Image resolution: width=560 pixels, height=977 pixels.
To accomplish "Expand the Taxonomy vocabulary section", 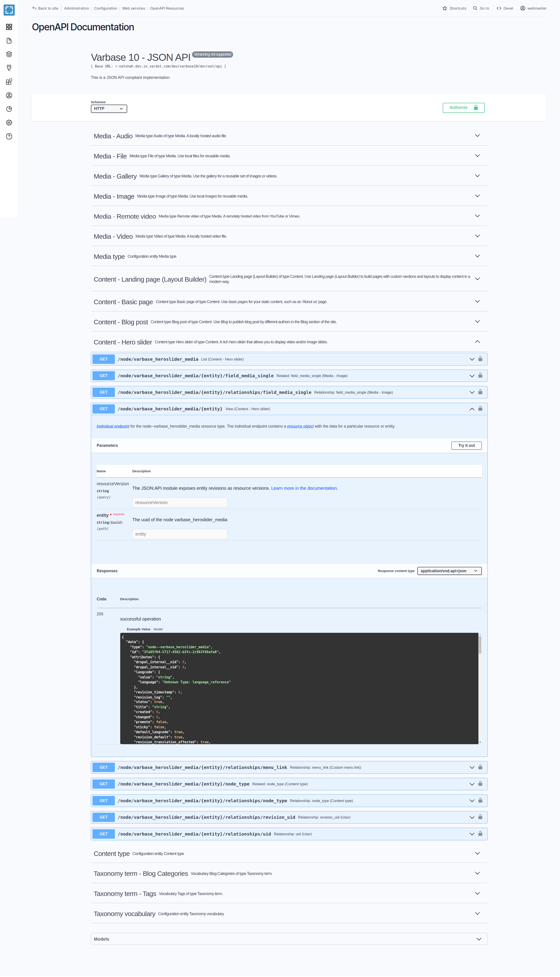I will coord(289,914).
